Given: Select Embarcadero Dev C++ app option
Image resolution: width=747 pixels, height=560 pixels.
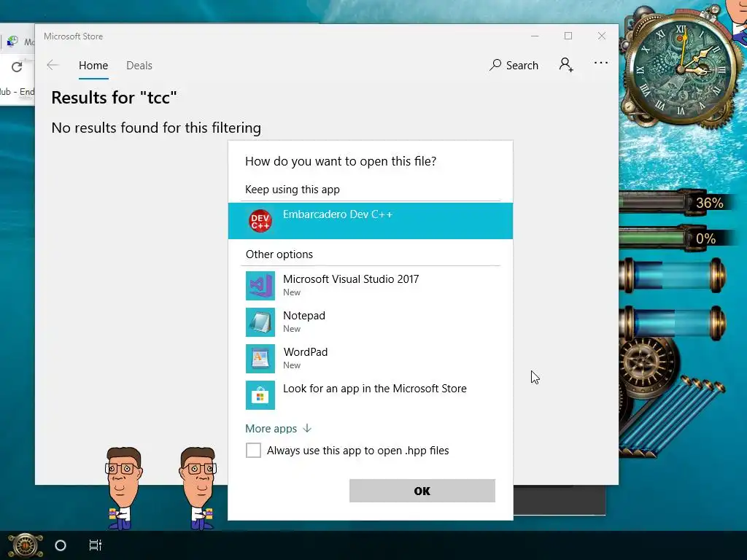Looking at the screenshot, I should [x=370, y=221].
